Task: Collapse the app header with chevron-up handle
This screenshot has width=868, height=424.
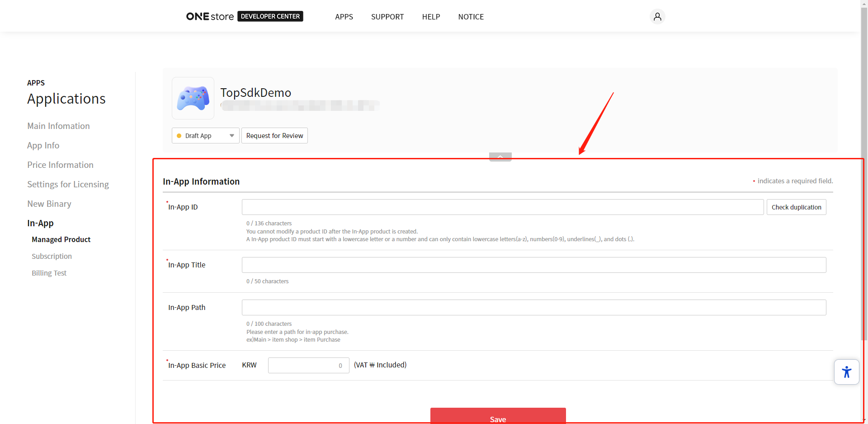Action: click(500, 157)
